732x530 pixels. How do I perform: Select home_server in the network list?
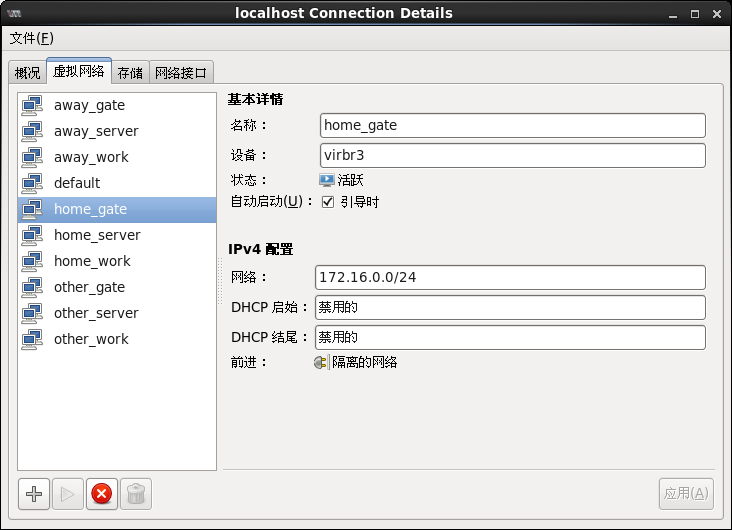tap(97, 235)
